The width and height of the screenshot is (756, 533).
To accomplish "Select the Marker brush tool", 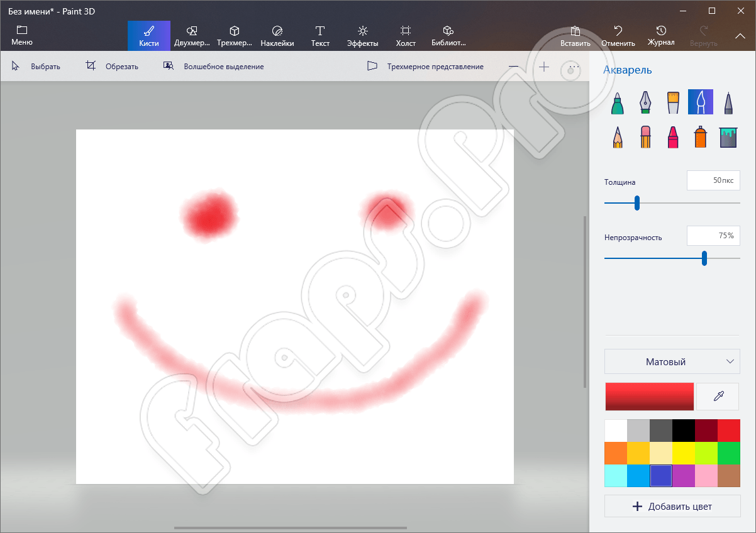I will click(618, 102).
